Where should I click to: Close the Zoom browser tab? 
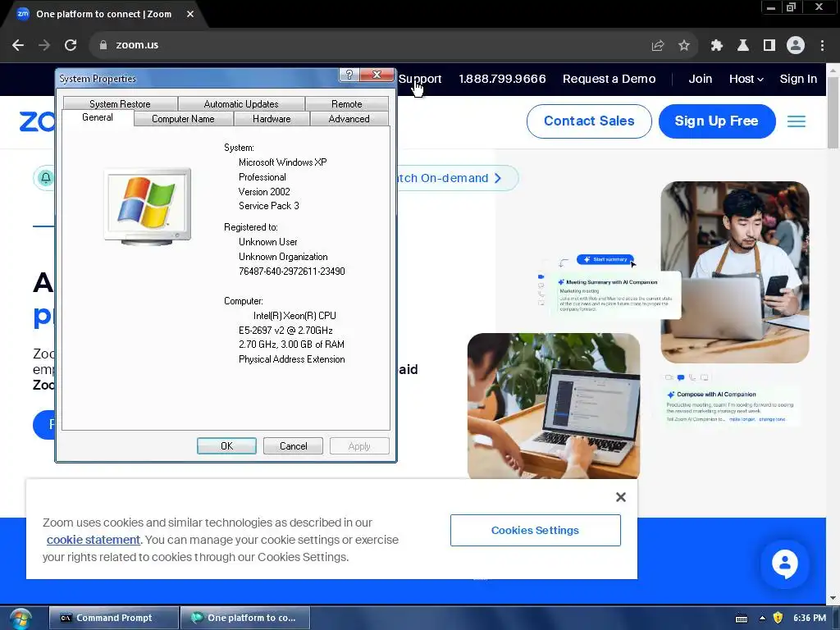click(x=190, y=14)
